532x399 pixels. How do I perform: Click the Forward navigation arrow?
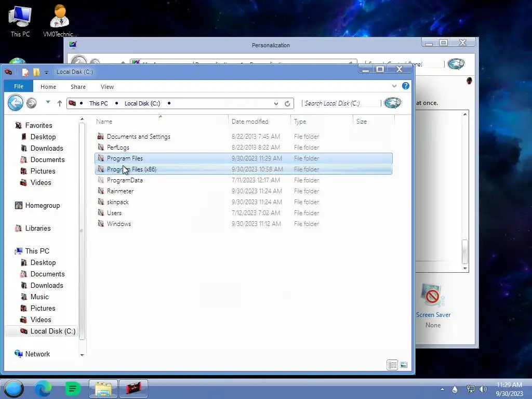(32, 103)
